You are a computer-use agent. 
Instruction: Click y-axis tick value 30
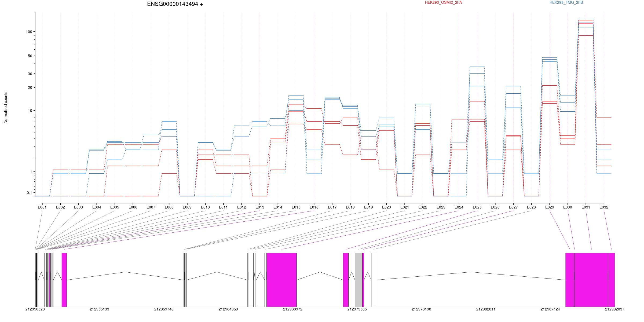click(30, 74)
